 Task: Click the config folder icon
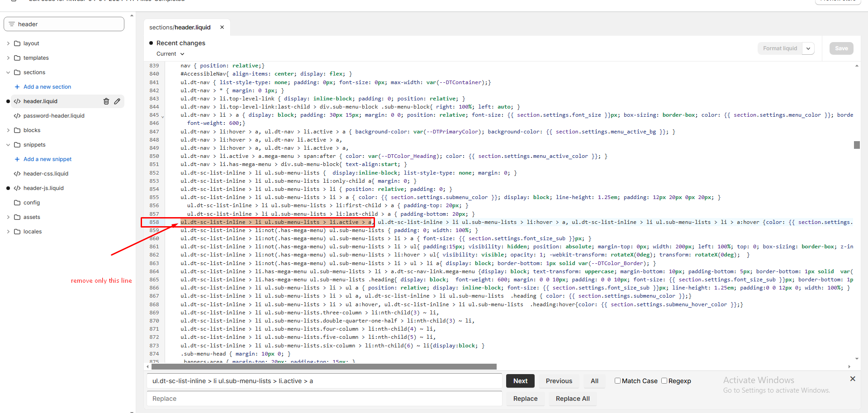click(17, 203)
